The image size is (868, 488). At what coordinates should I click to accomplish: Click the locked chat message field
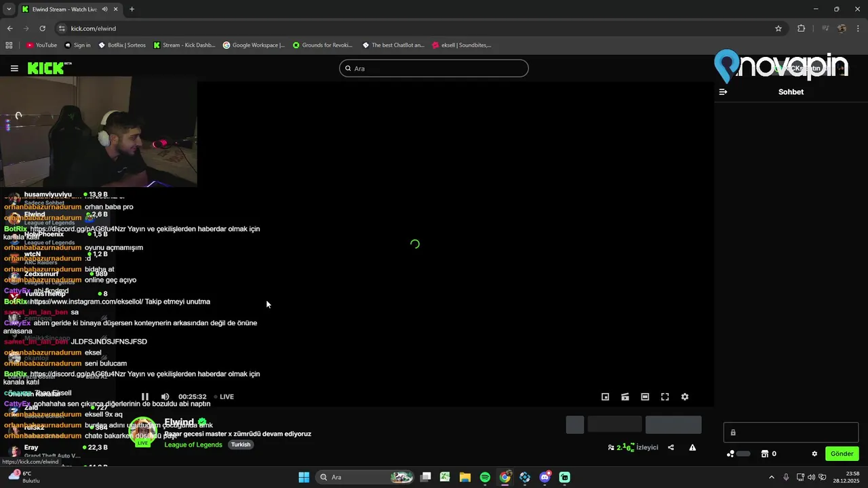coord(791,432)
